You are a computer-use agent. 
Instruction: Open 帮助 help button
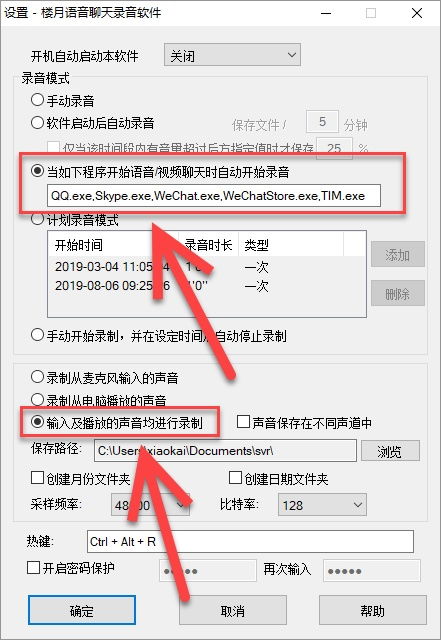(x=372, y=610)
